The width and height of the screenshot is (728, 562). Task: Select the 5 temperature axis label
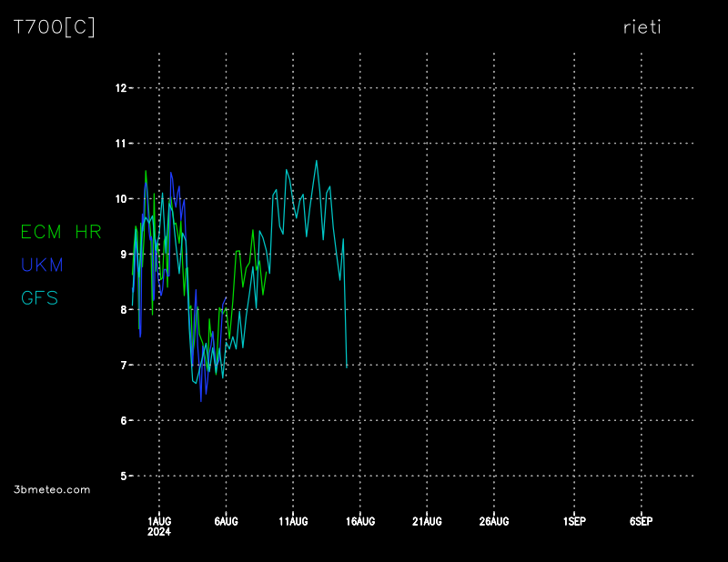124,477
